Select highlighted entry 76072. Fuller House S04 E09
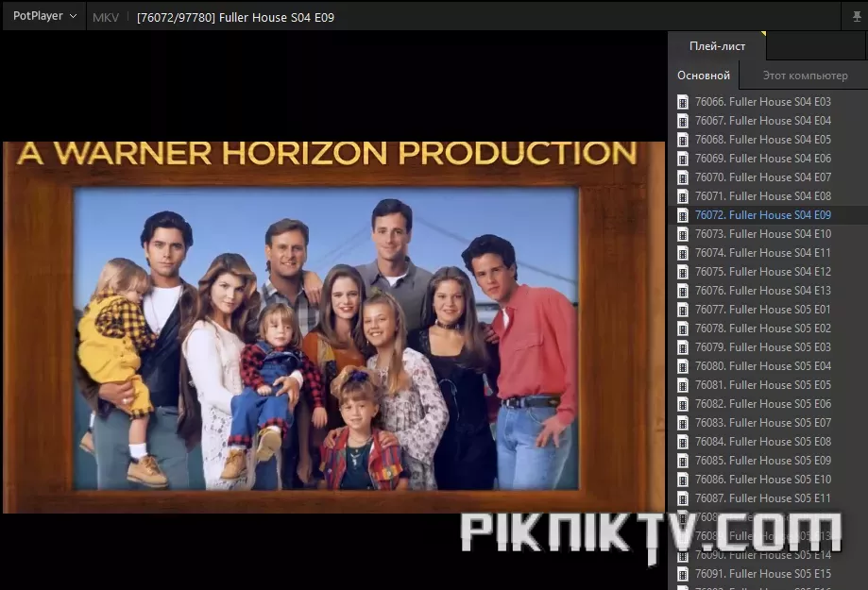 [x=768, y=214]
